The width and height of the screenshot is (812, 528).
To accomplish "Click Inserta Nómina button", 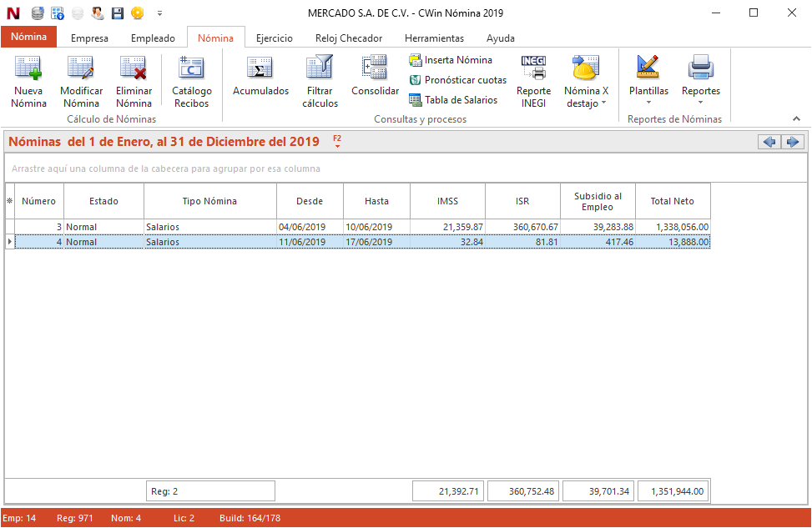I will pos(451,60).
